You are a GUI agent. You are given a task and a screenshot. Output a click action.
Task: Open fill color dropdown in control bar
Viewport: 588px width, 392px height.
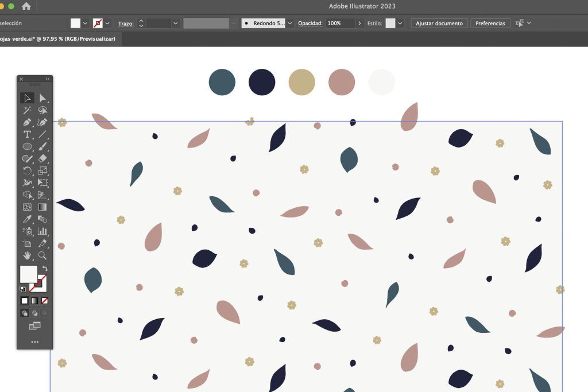click(x=85, y=23)
